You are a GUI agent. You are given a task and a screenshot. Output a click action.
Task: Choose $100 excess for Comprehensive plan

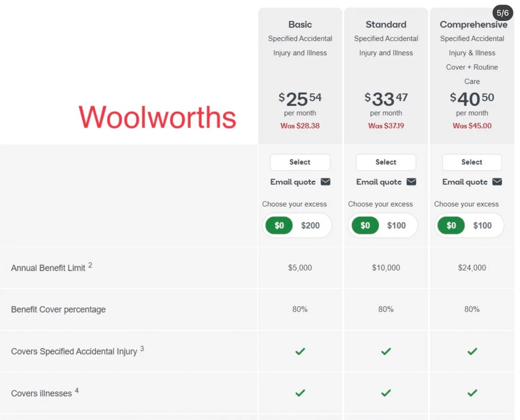[482, 226]
